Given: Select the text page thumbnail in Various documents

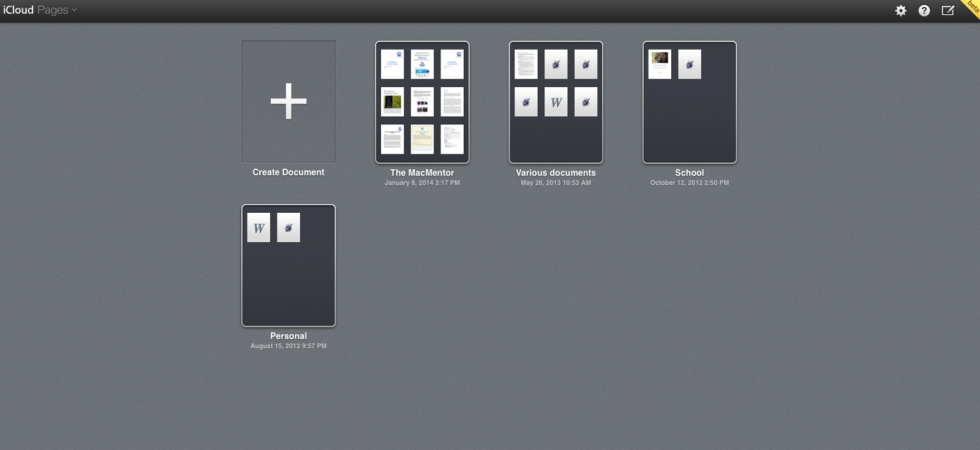Looking at the screenshot, I should 526,64.
